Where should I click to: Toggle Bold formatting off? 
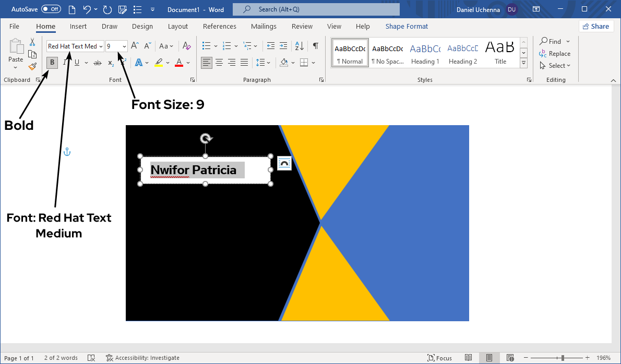point(52,63)
